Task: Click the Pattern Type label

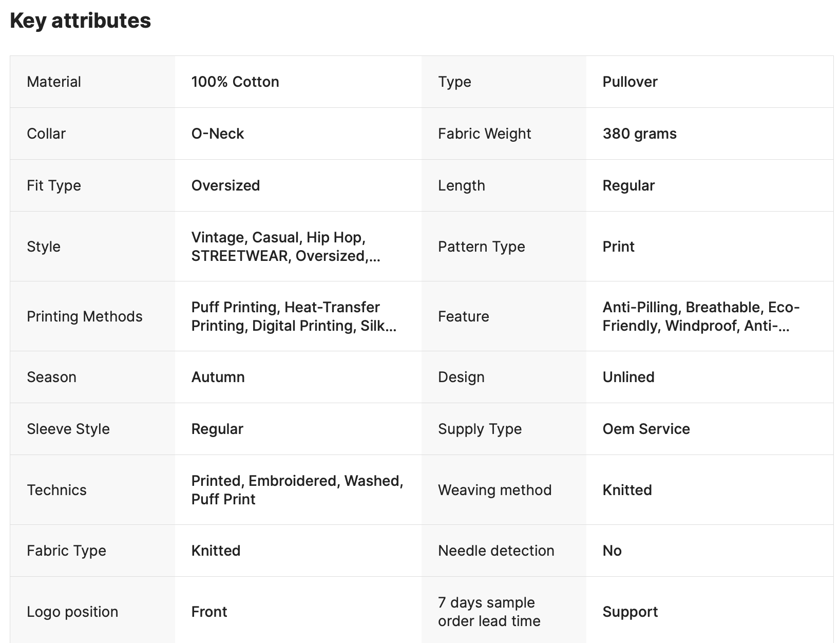Action: point(482,247)
